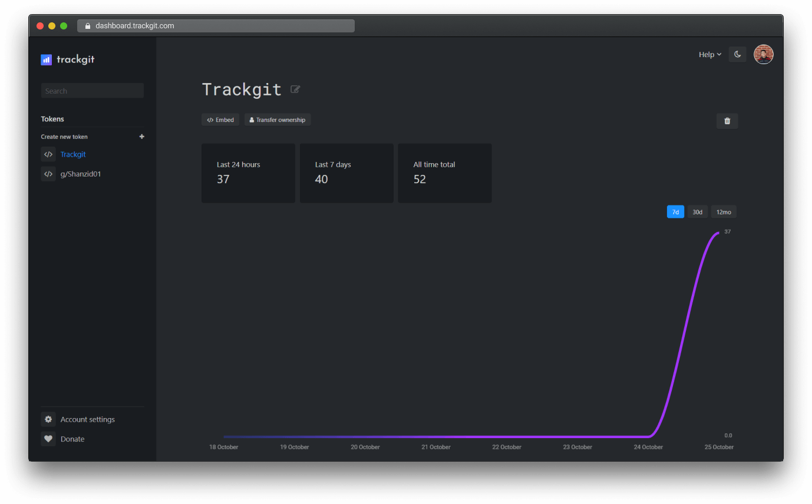Click the trackgit logo icon
Viewport: 812px width, 504px height.
tap(46, 59)
